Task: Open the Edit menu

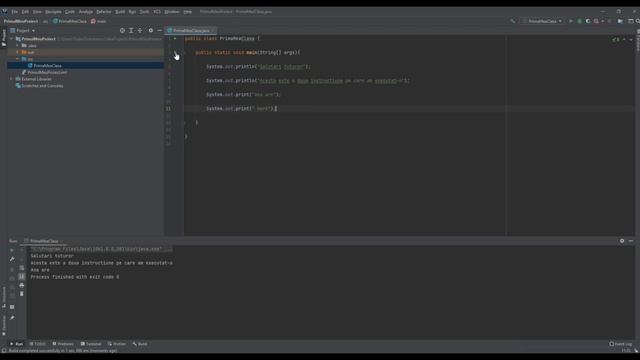Action: pos(25,12)
